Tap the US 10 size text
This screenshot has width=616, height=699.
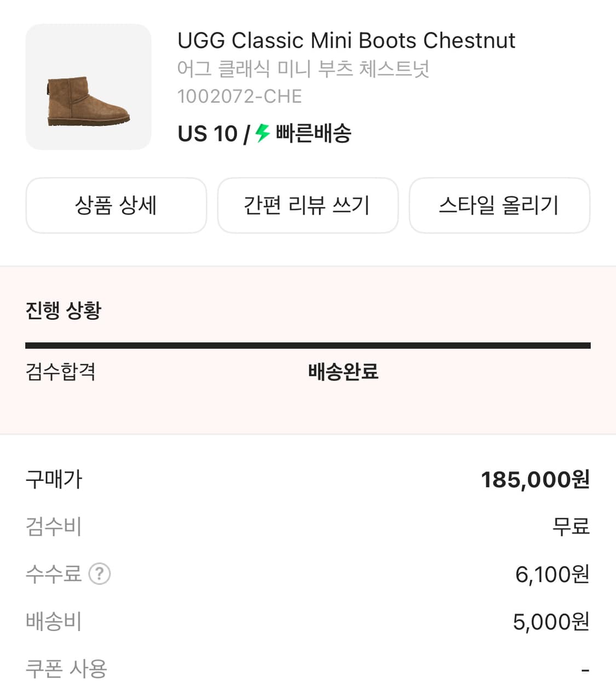pyautogui.click(x=208, y=134)
